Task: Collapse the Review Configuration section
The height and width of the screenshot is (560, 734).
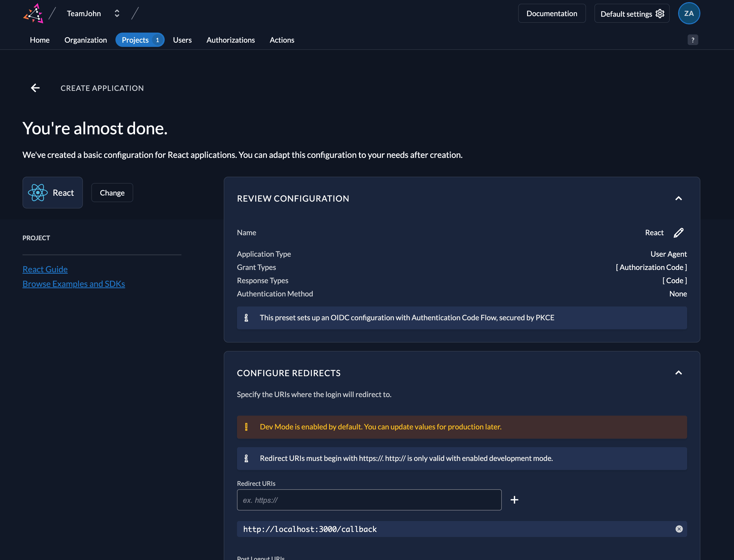Action: click(679, 198)
